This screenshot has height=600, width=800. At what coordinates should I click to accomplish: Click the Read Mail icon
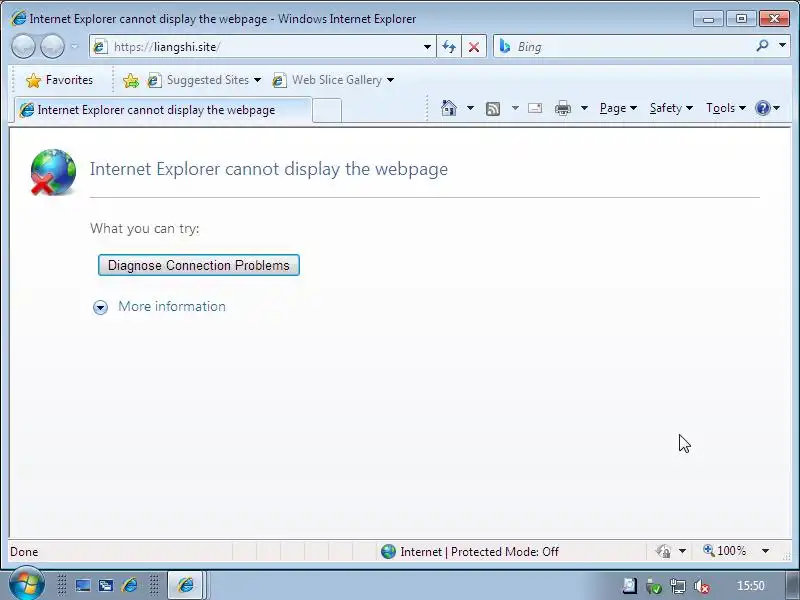pos(535,108)
